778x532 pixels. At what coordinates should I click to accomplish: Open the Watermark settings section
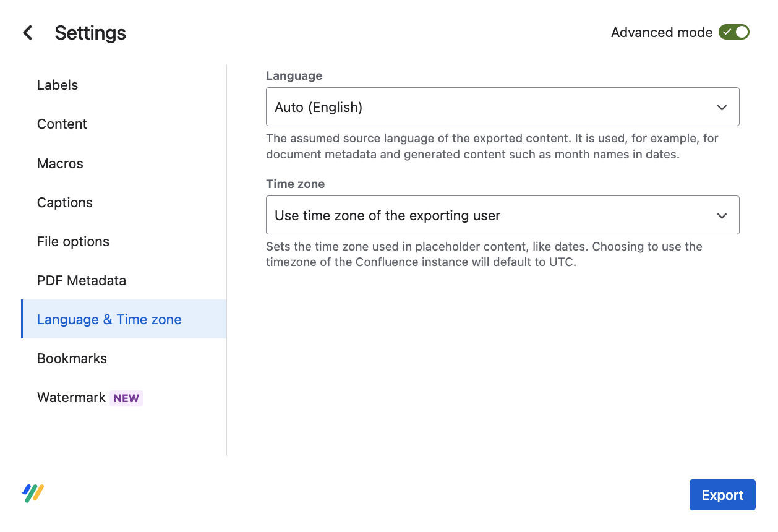point(71,398)
